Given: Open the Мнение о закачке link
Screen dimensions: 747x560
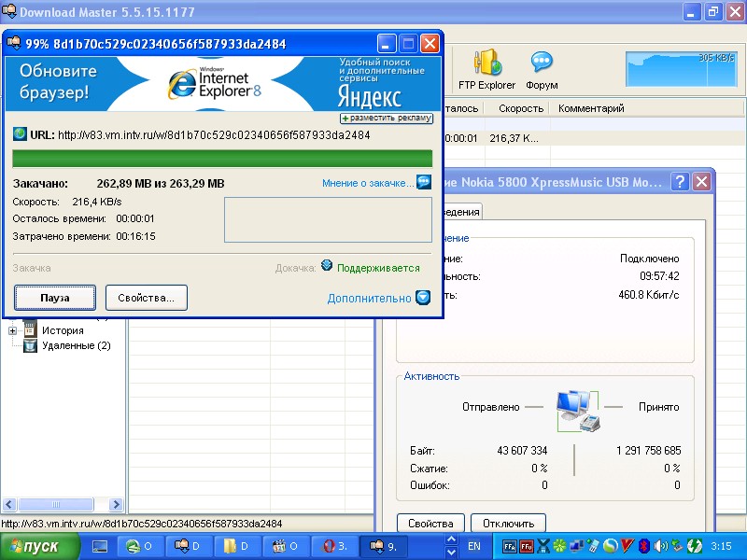Looking at the screenshot, I should (368, 183).
